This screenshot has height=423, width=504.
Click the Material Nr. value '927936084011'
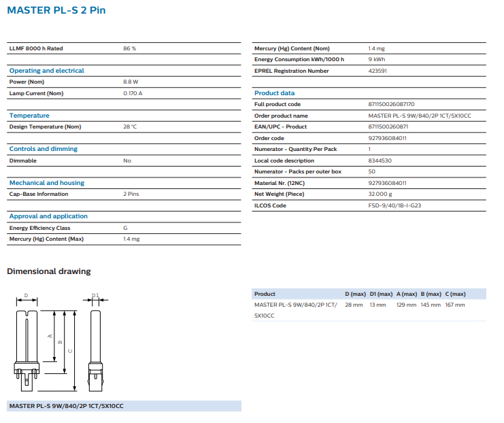click(x=387, y=183)
